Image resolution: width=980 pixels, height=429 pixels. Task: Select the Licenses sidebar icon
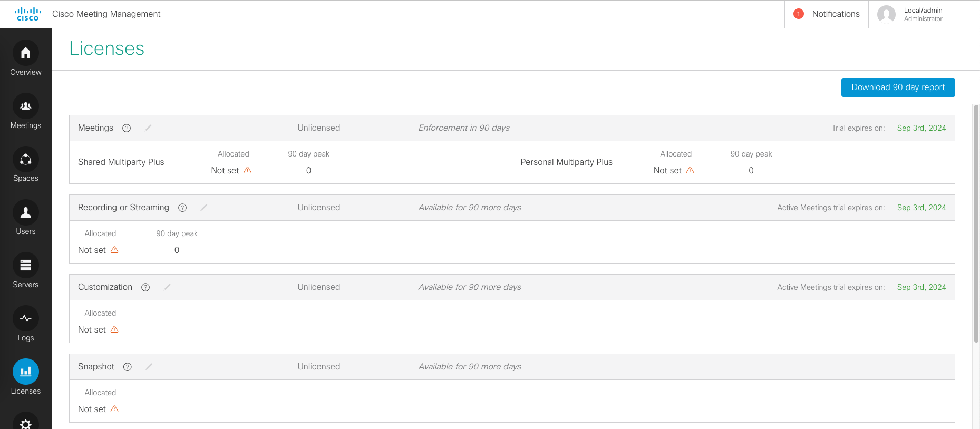coord(26,372)
